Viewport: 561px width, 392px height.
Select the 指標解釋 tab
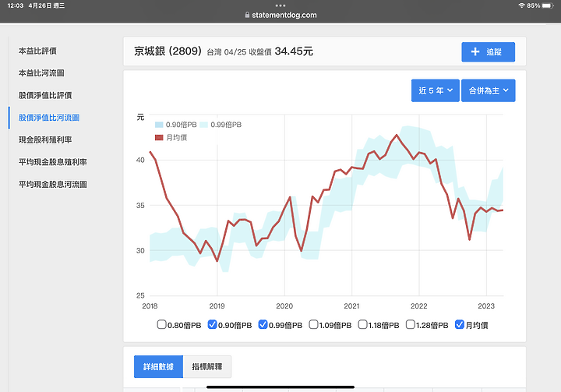[x=207, y=366]
